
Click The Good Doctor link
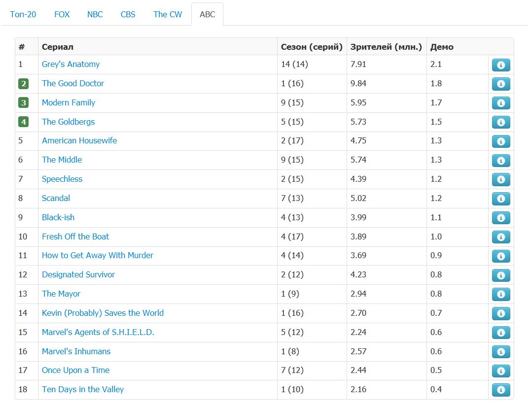(x=72, y=83)
